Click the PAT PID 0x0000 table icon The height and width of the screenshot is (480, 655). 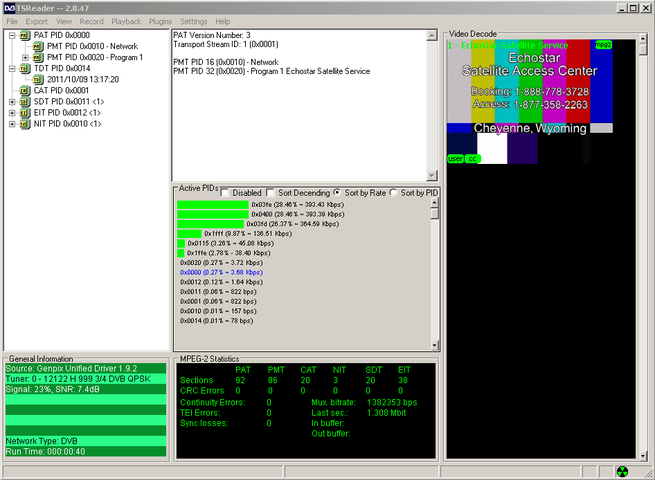25,36
